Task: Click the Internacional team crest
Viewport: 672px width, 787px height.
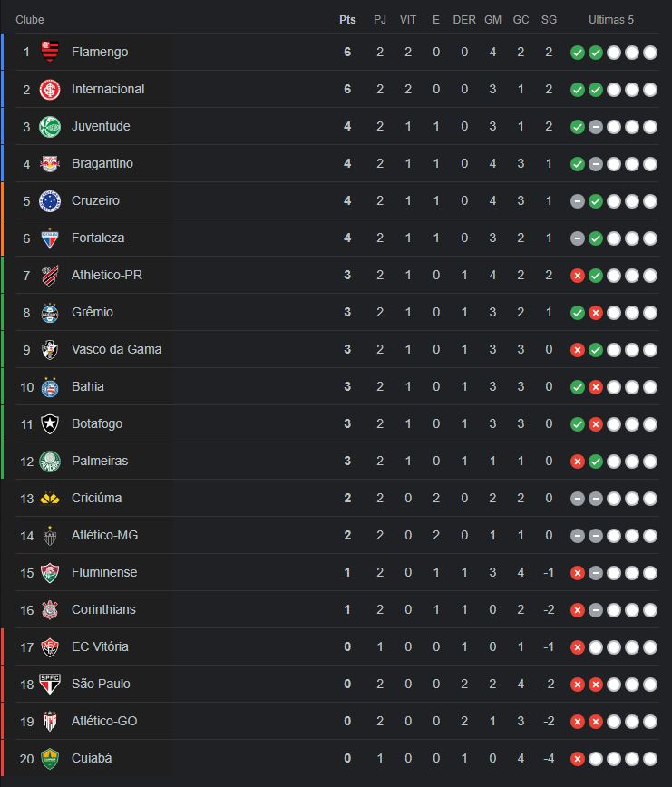Action: (50, 89)
